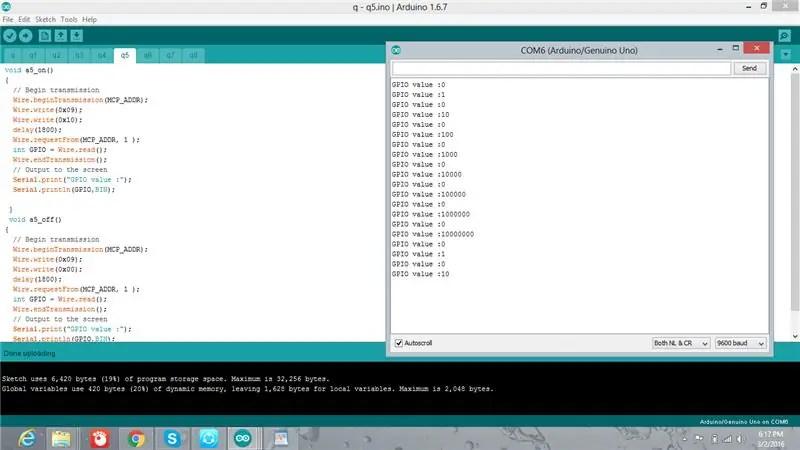Open the File menu
The height and width of the screenshot is (450, 800).
[8, 19]
